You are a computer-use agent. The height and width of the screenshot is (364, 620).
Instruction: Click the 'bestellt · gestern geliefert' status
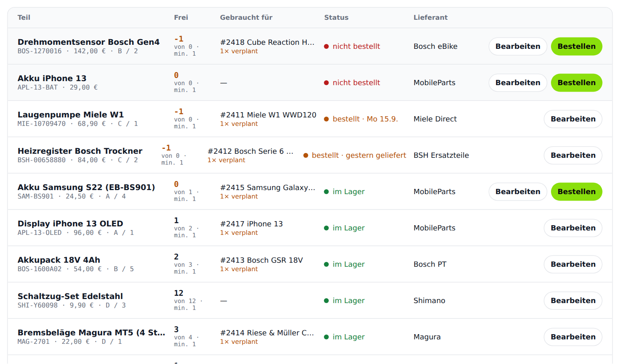click(x=355, y=155)
